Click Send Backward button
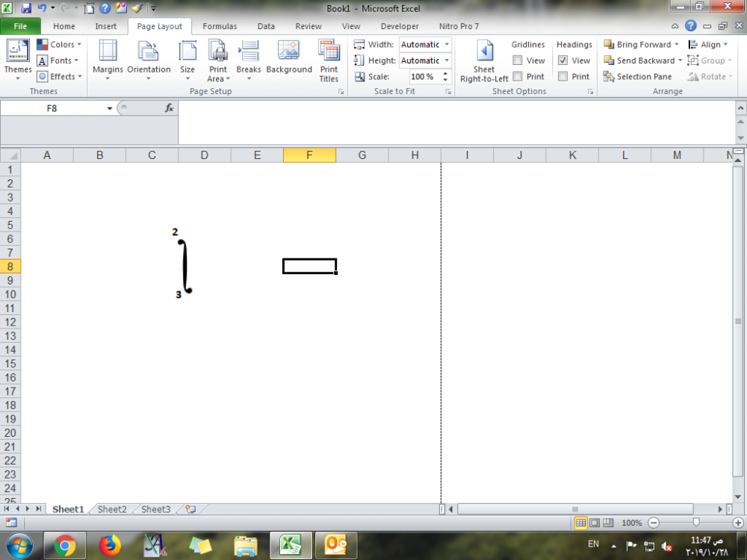Viewport: 747px width, 560px height. [639, 60]
